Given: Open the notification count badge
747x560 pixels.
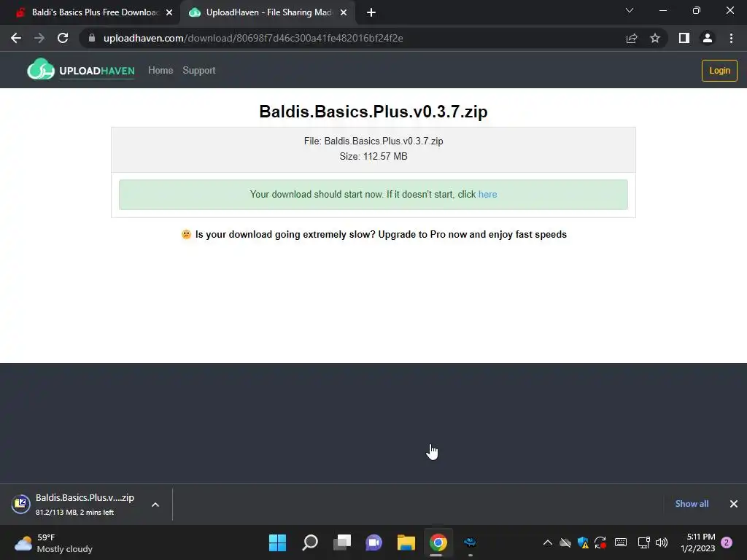Looking at the screenshot, I should (x=727, y=542).
